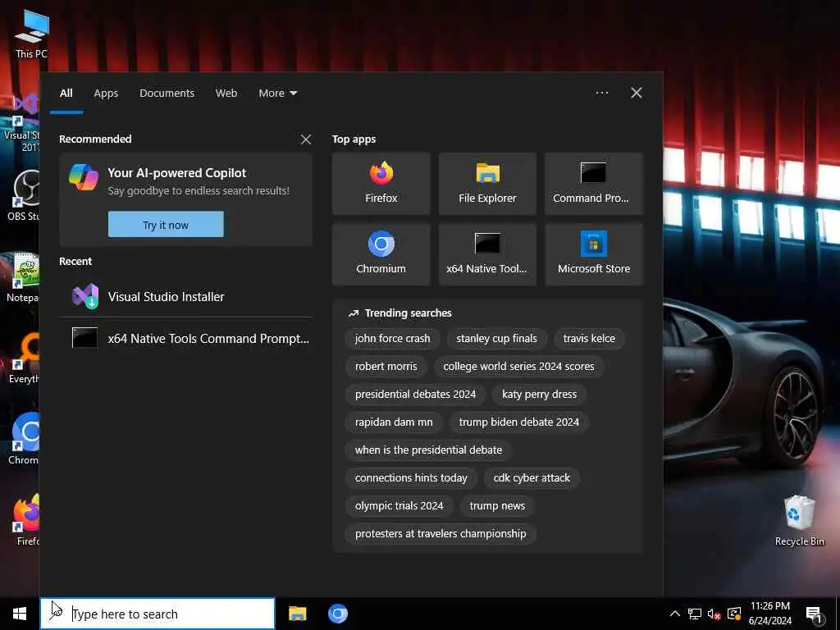
Task: Open File Explorer from the taskbar
Action: pyautogui.click(x=297, y=614)
